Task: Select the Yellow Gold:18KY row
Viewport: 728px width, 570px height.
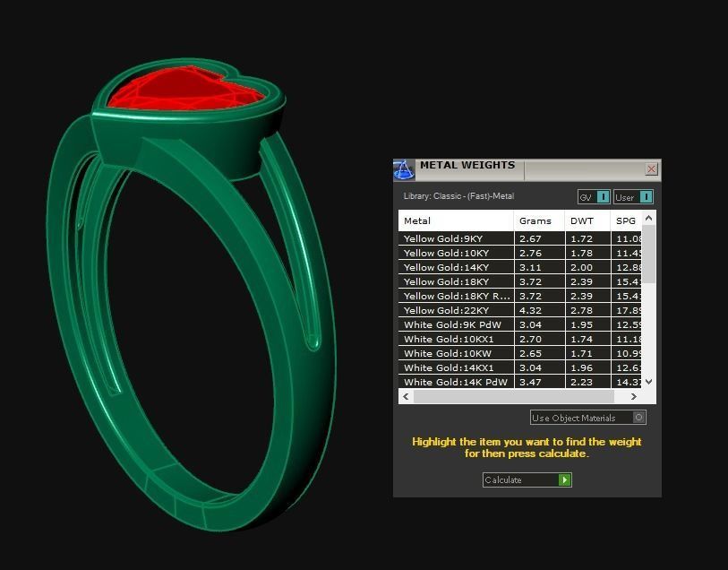Action: tap(520, 281)
